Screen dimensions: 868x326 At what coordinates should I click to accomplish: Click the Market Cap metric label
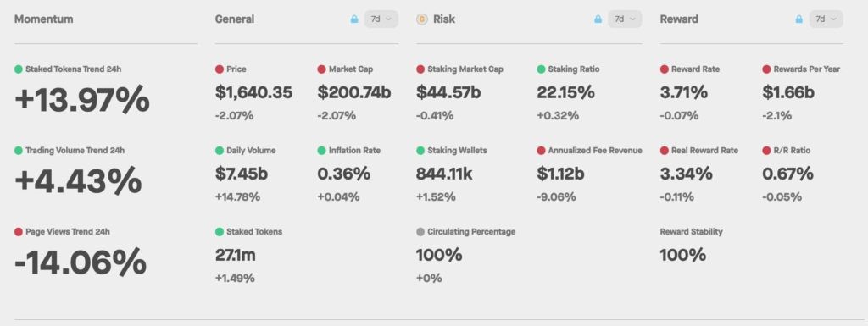[351, 69]
